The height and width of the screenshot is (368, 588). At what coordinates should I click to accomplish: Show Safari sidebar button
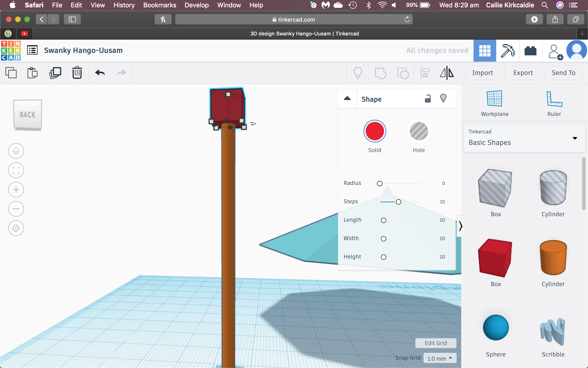[72, 20]
